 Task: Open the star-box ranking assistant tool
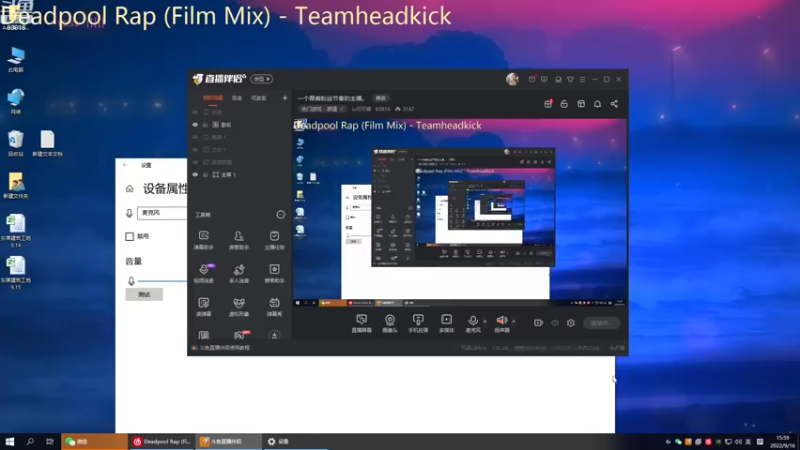point(274,273)
